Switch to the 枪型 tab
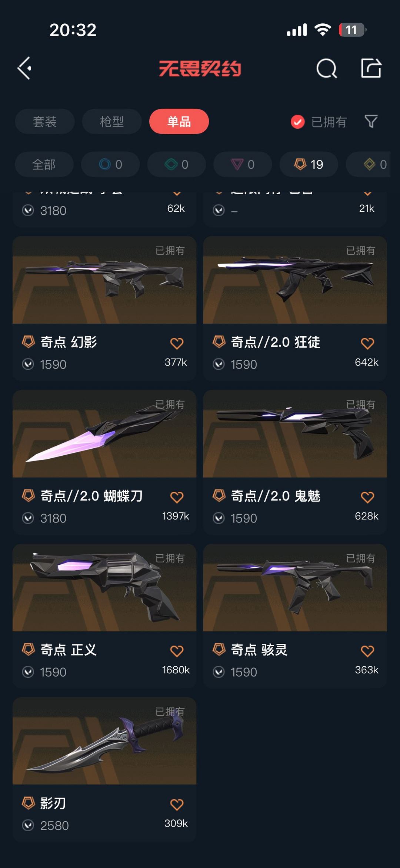This screenshot has height=868, width=400. point(112,121)
